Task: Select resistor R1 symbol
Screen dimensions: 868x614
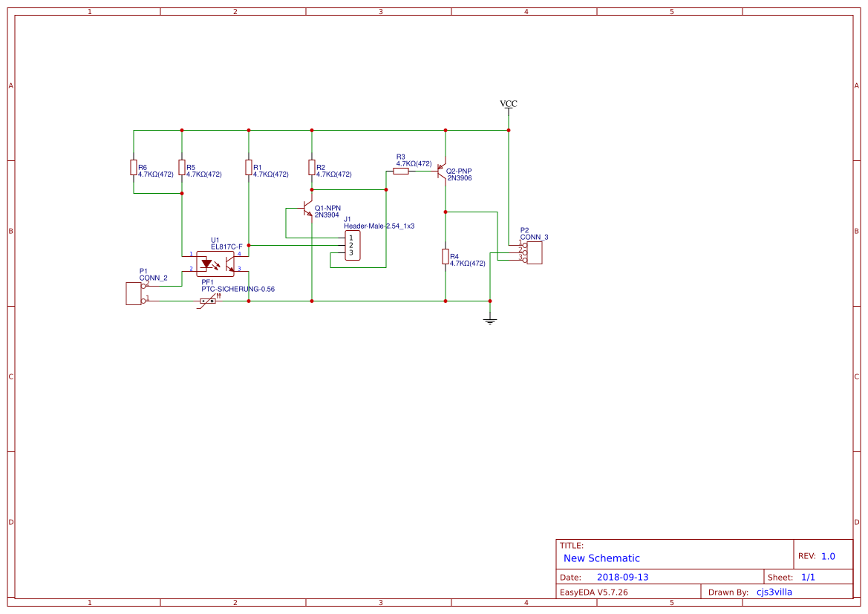Action: click(x=249, y=168)
